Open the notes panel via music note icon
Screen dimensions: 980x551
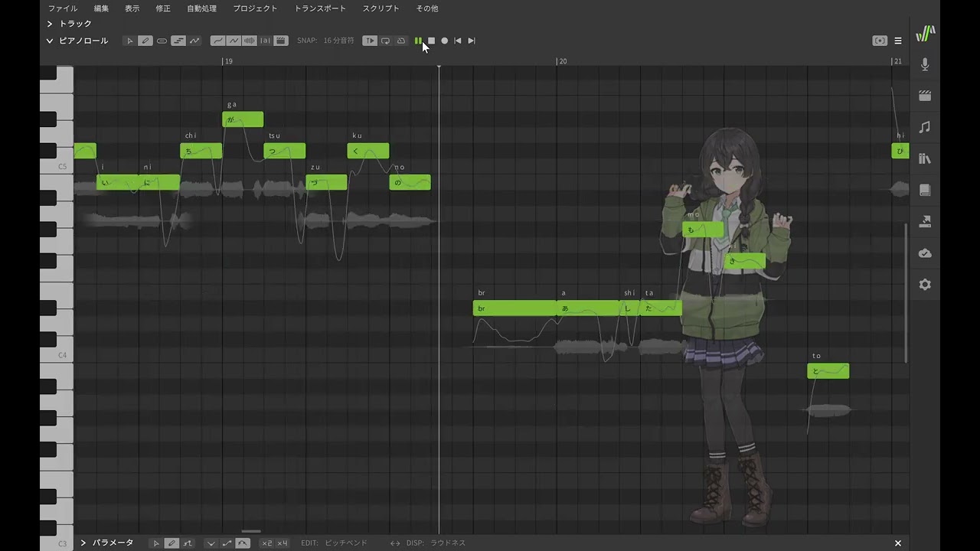tap(925, 127)
